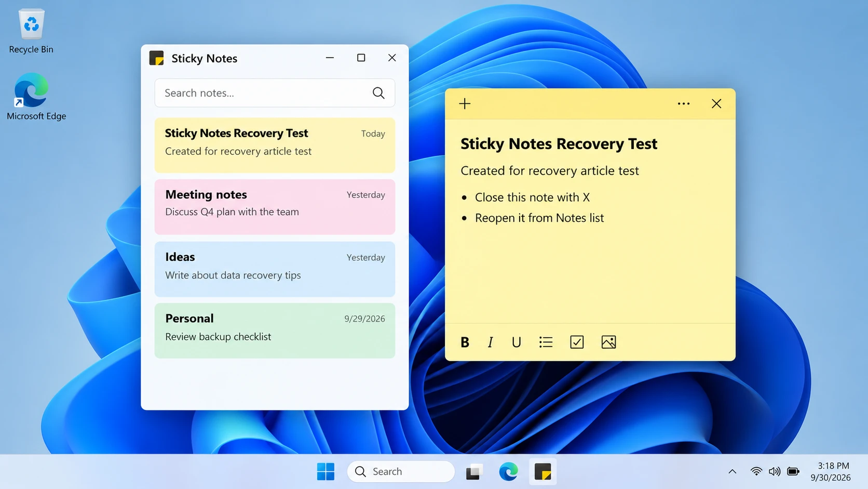Launch Microsoft Edge from the taskbar
The width and height of the screenshot is (868, 489).
508,472
